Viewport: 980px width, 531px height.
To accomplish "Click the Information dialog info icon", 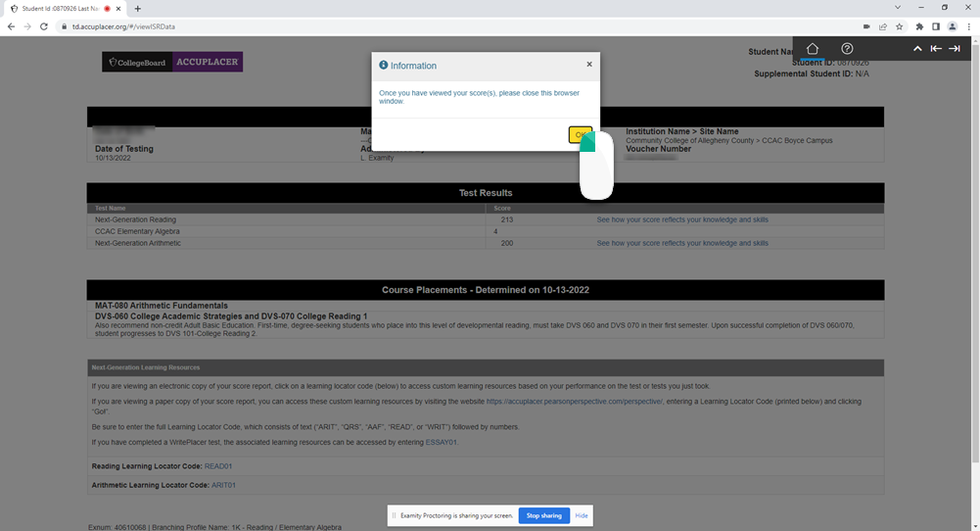I will [383, 65].
